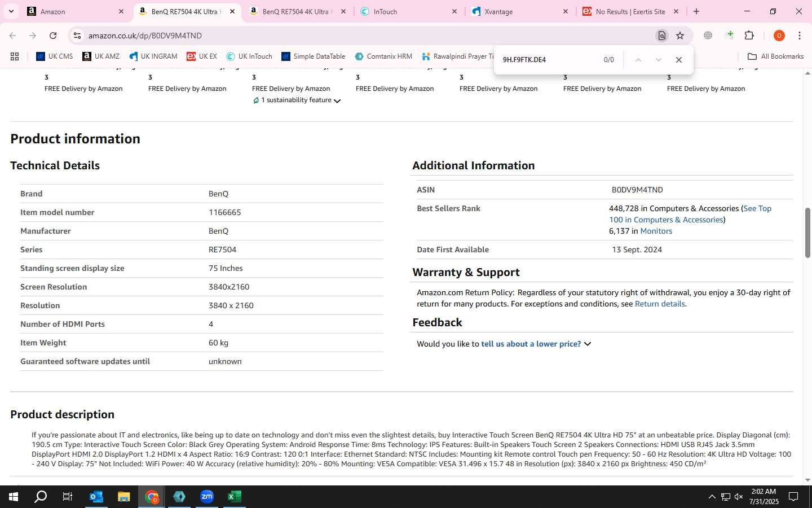Expand tell us about a lower price

point(588,344)
